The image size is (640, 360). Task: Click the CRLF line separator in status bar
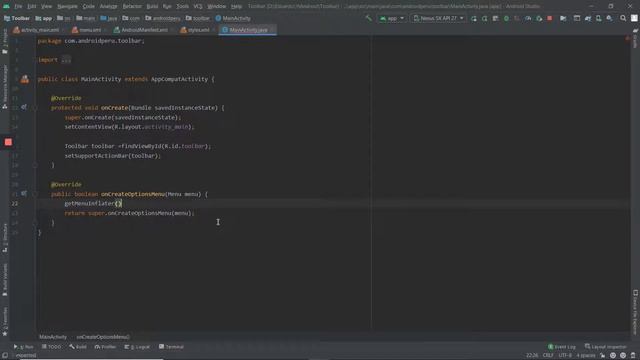click(x=548, y=356)
